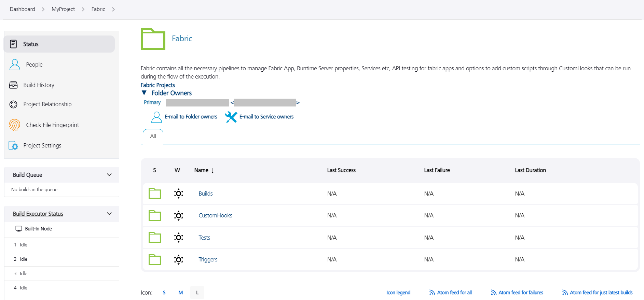Screen dimensions: 644x300
Task: Collapse the Build Queue panel
Action: tap(109, 175)
